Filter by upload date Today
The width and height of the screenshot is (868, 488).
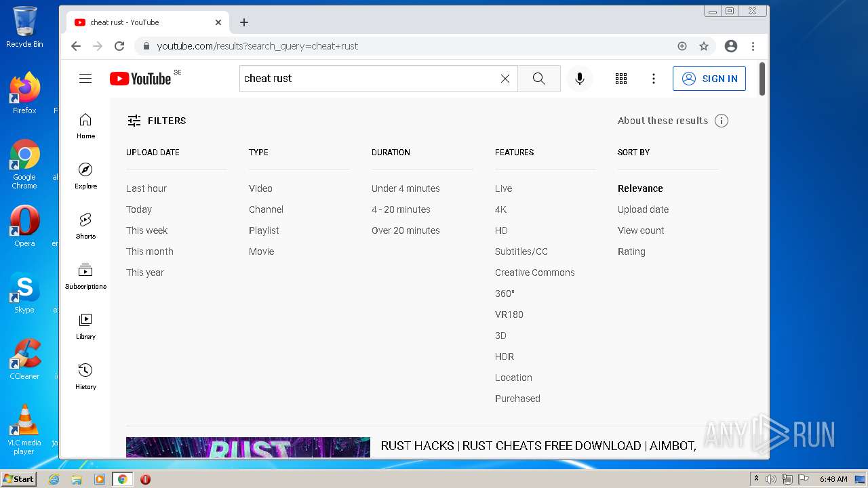139,209
